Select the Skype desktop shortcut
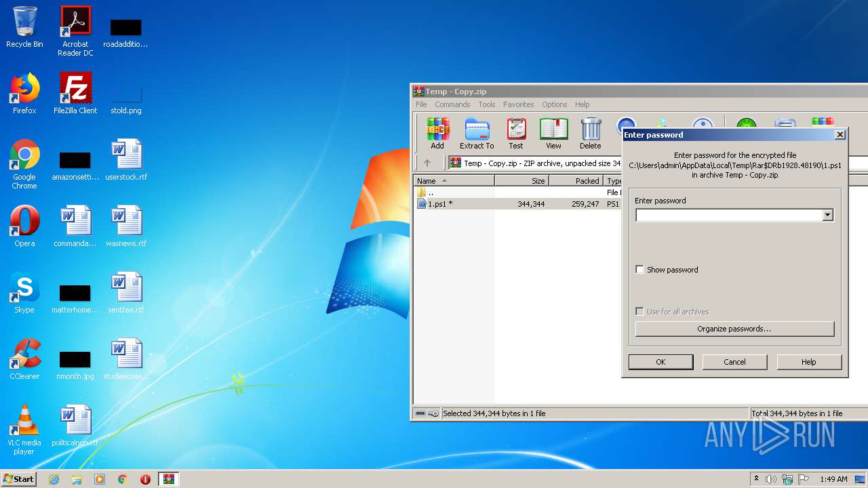The width and height of the screenshot is (868, 488). [24, 293]
